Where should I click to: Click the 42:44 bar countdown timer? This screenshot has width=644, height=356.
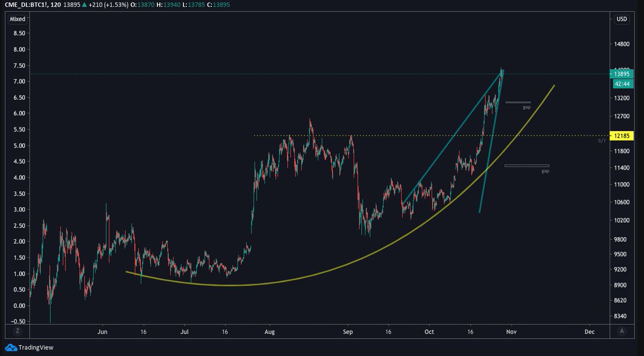point(621,85)
